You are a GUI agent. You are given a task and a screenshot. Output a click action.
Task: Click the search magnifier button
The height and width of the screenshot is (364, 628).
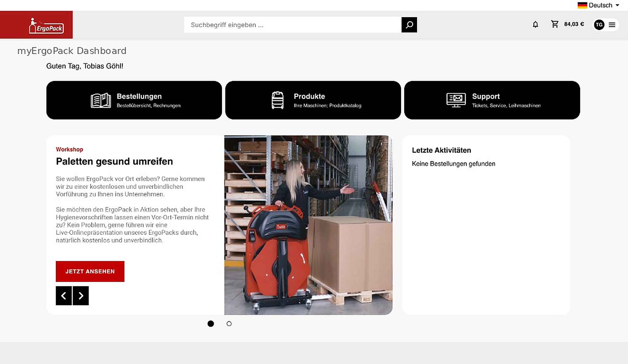pyautogui.click(x=409, y=25)
